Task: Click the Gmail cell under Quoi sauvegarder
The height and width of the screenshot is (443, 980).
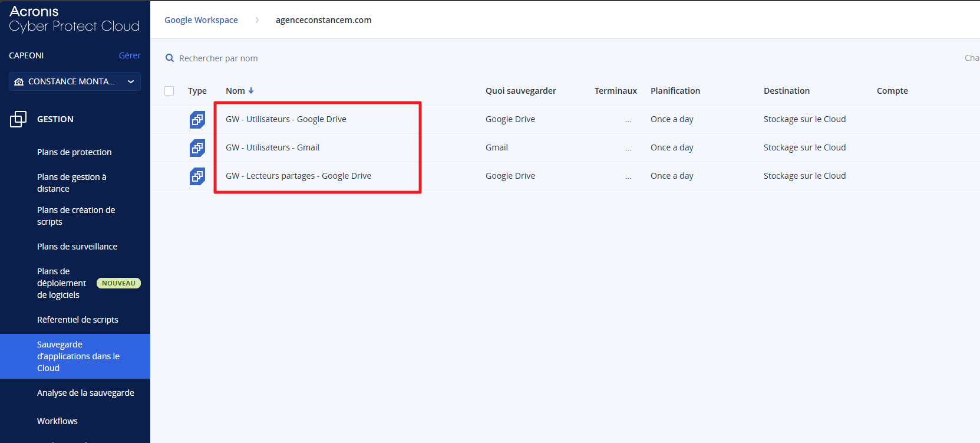Action: [x=497, y=147]
